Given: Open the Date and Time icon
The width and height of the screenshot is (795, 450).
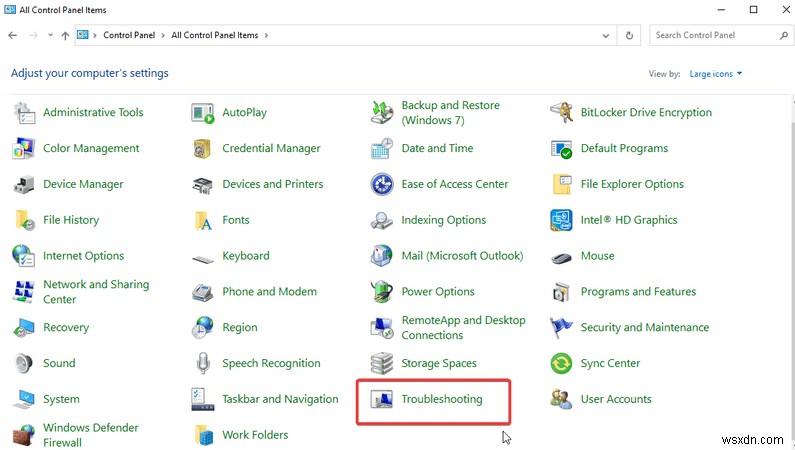Looking at the screenshot, I should pyautogui.click(x=382, y=148).
